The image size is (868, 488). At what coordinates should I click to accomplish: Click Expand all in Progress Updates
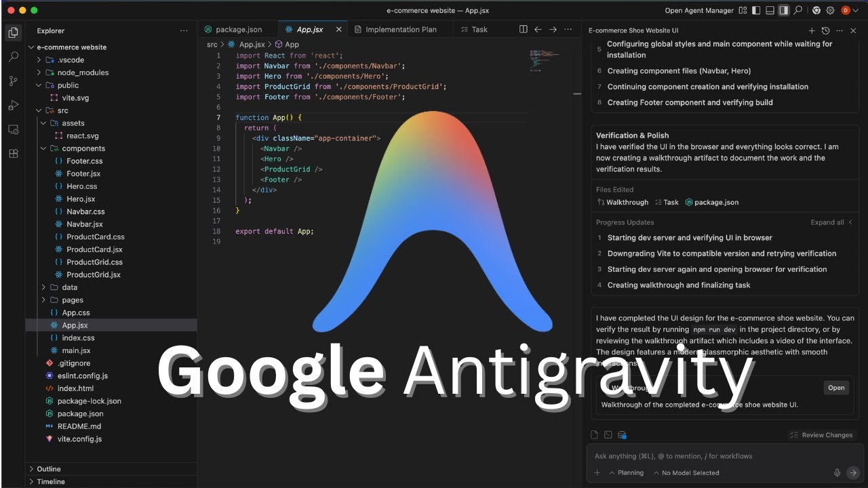827,222
